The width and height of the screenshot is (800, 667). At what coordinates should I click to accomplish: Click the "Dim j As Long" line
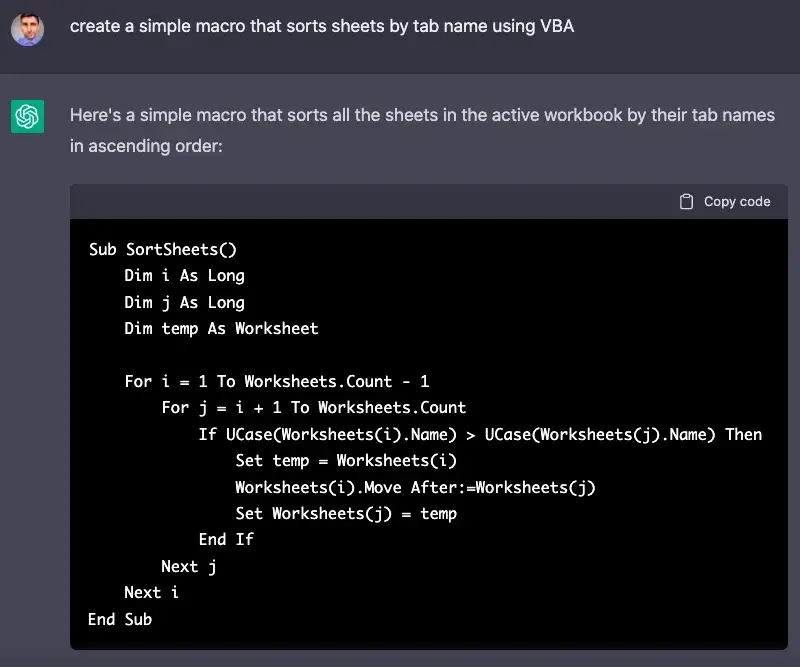[x=184, y=302]
